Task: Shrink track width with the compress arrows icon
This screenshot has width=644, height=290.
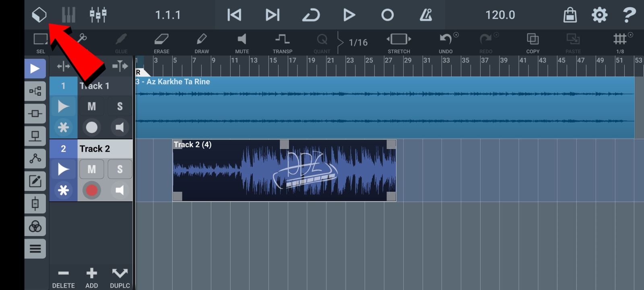Action: [x=64, y=66]
